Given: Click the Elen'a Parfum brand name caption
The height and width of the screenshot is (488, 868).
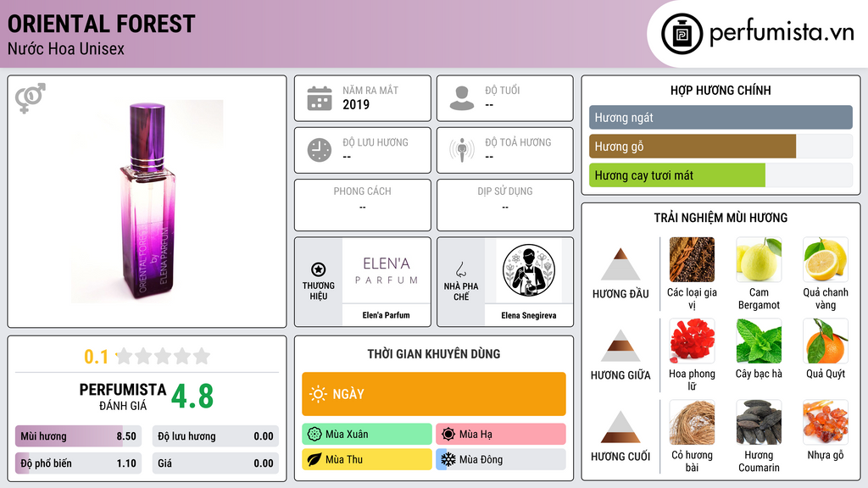Looking at the screenshot, I should tap(387, 315).
